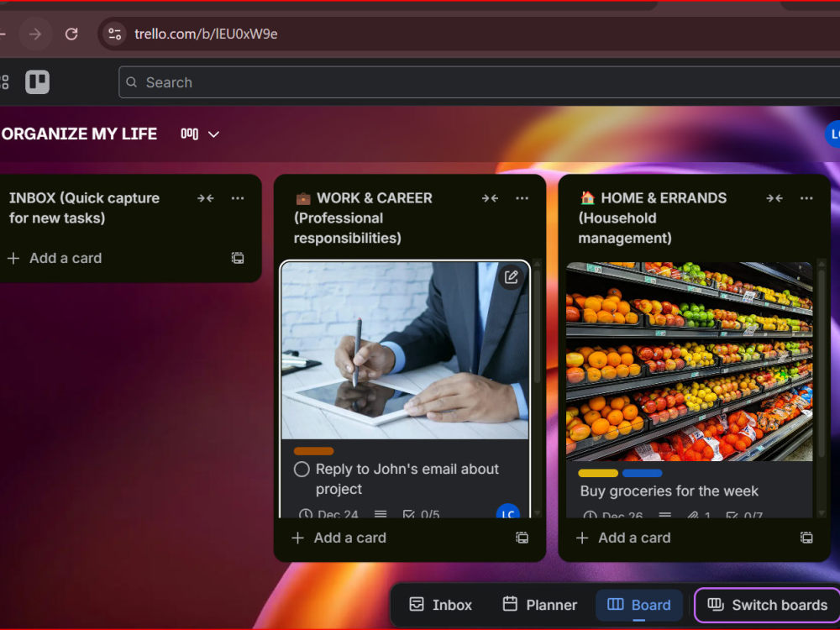Click the WORK & CAREER list title

(365, 218)
